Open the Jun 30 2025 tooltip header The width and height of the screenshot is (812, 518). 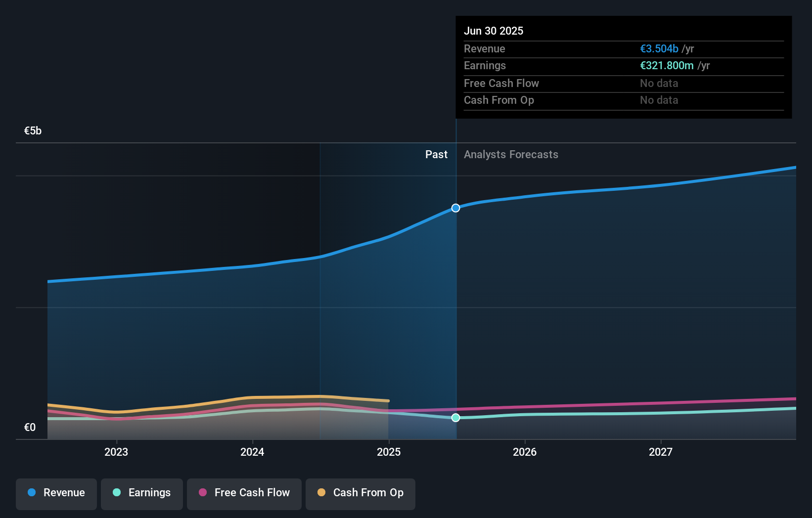494,31
